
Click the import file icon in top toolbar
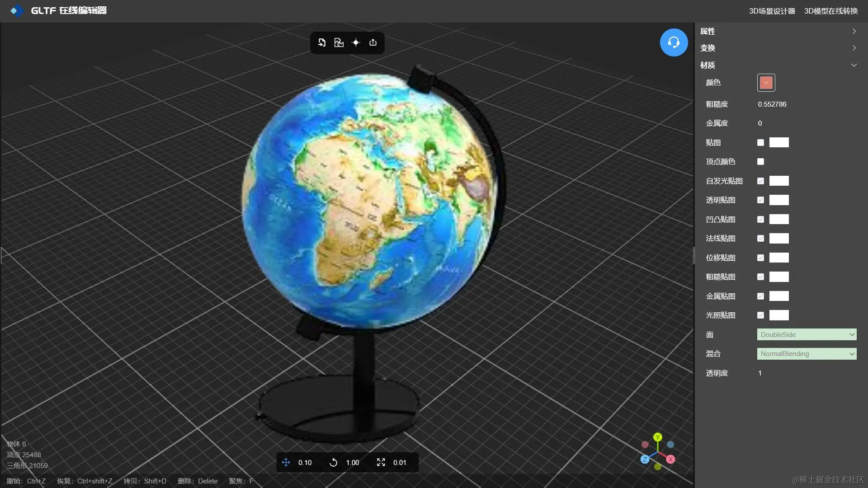[x=322, y=42]
